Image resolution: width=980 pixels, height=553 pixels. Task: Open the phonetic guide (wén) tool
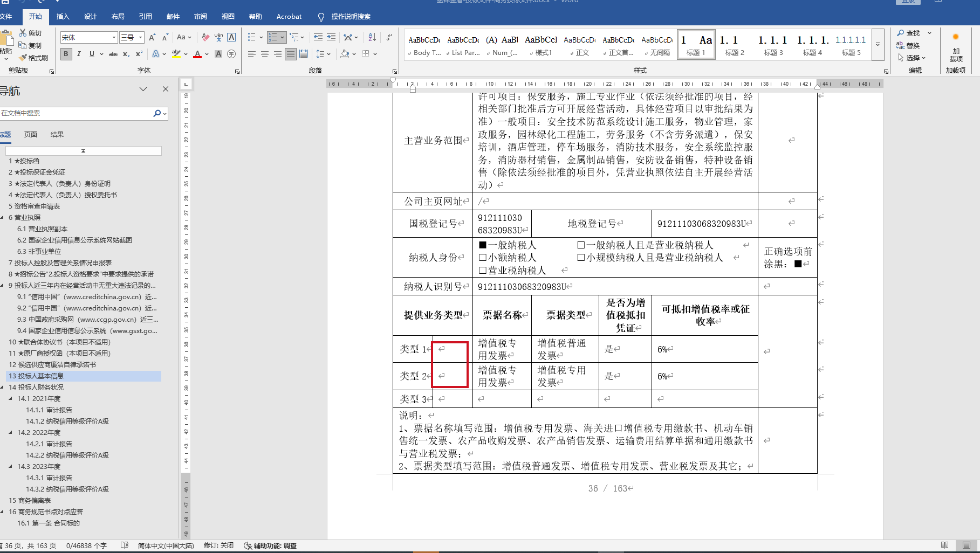(218, 37)
